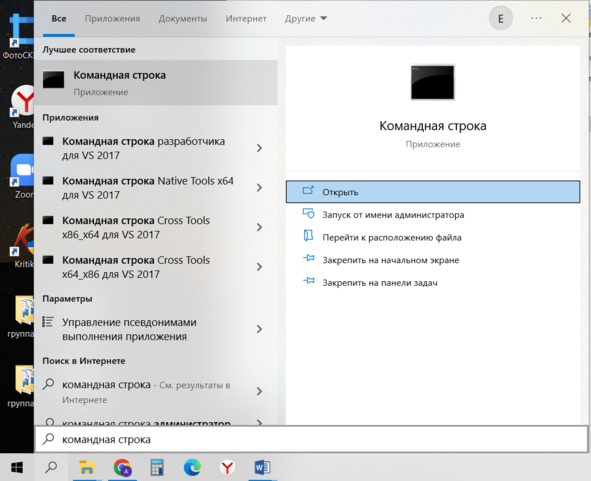Image resolution: width=591 pixels, height=481 pixels.
Task: Switch to the Документы tab
Action: tap(183, 18)
